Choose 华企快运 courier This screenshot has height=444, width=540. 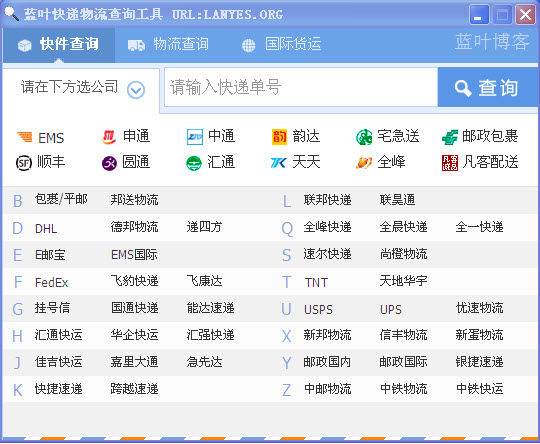[134, 334]
